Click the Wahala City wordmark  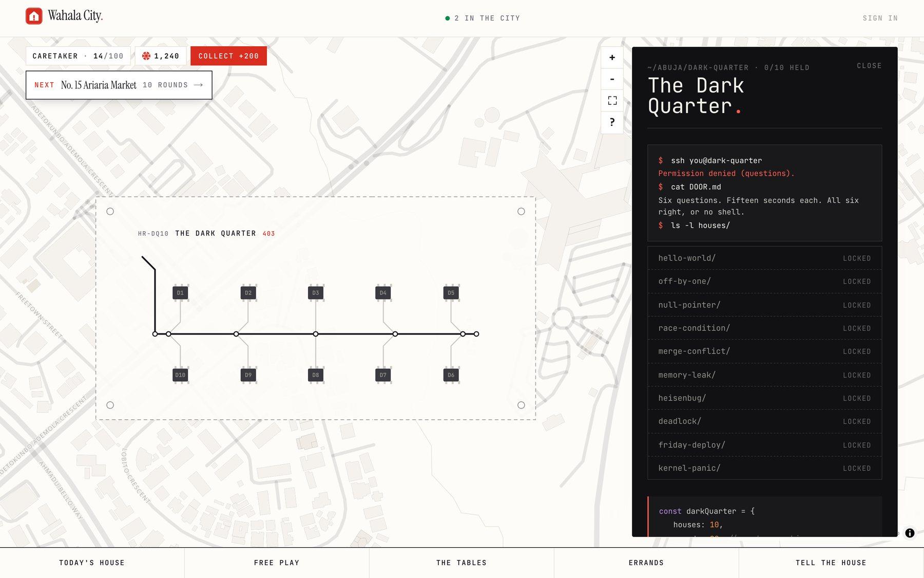75,16
